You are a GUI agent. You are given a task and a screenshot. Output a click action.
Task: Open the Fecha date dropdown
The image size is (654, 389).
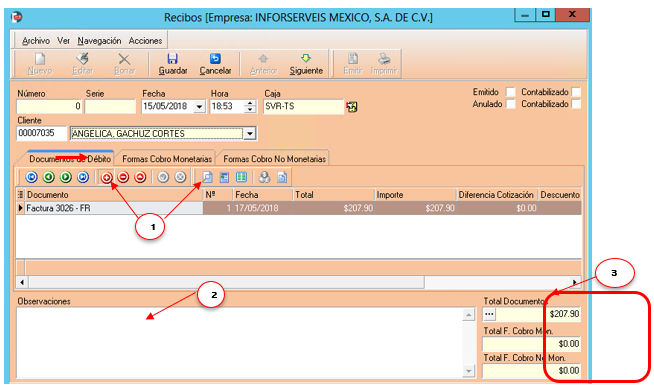(x=200, y=107)
